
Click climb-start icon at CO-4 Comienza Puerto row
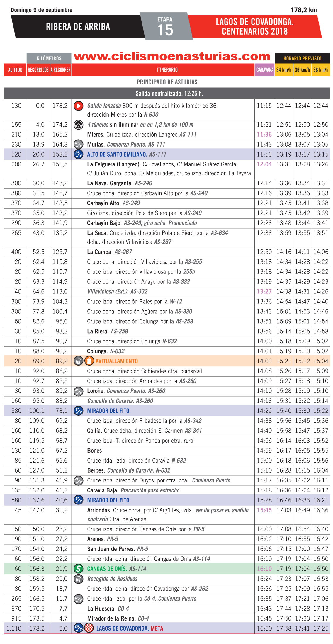click(78, 599)
